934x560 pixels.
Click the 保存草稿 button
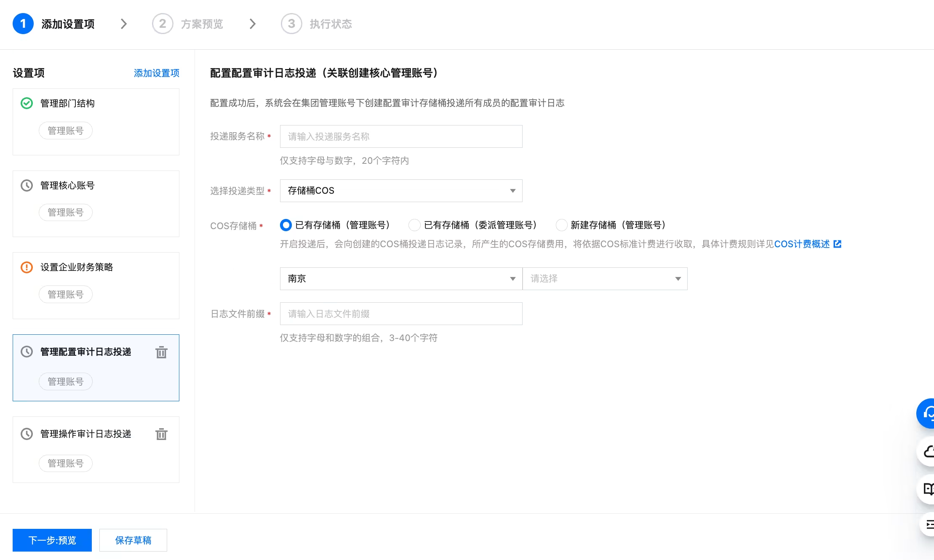pyautogui.click(x=133, y=540)
